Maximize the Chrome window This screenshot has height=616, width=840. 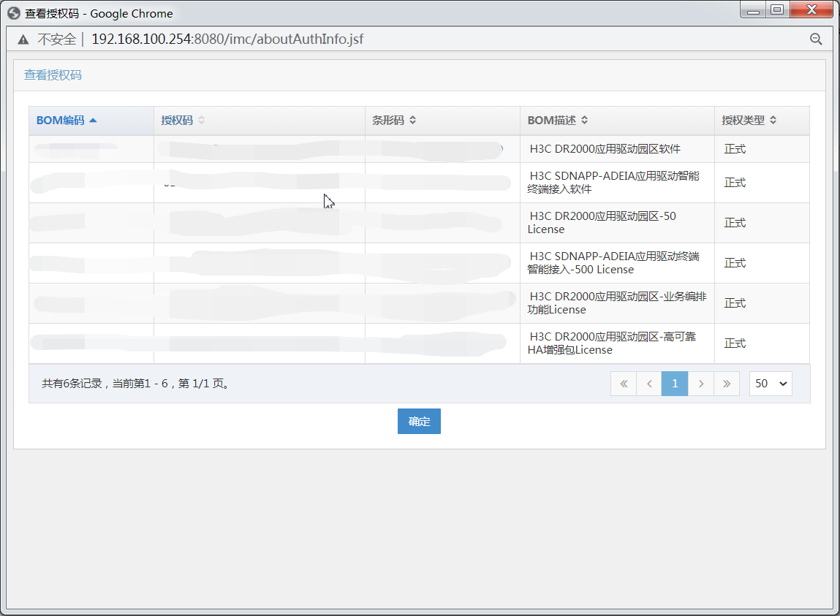click(777, 9)
